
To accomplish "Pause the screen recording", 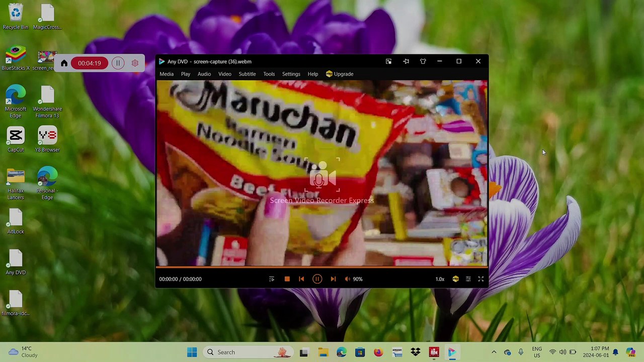I will coord(118,63).
